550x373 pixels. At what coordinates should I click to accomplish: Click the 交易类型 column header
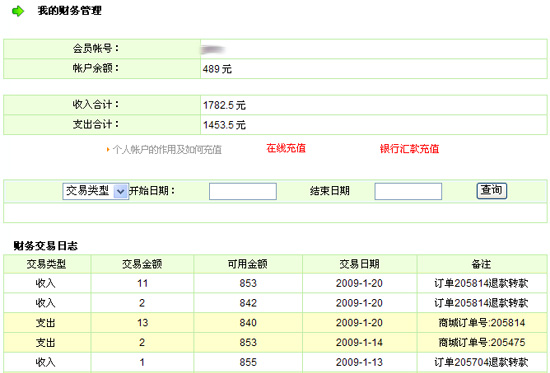tap(47, 264)
